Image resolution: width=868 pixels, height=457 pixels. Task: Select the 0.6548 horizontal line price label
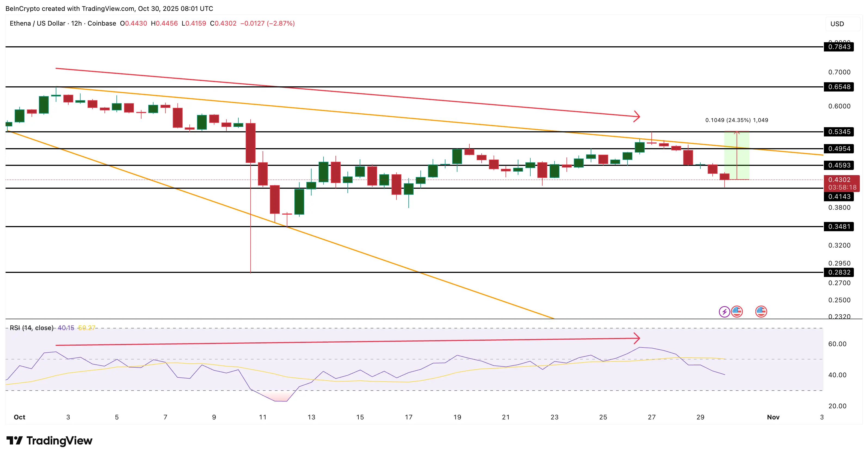(839, 87)
